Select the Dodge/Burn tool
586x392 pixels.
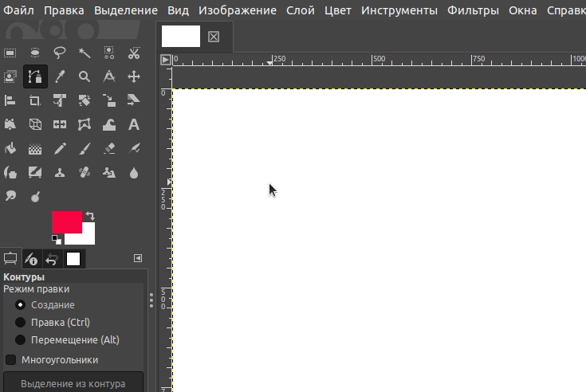pos(35,196)
